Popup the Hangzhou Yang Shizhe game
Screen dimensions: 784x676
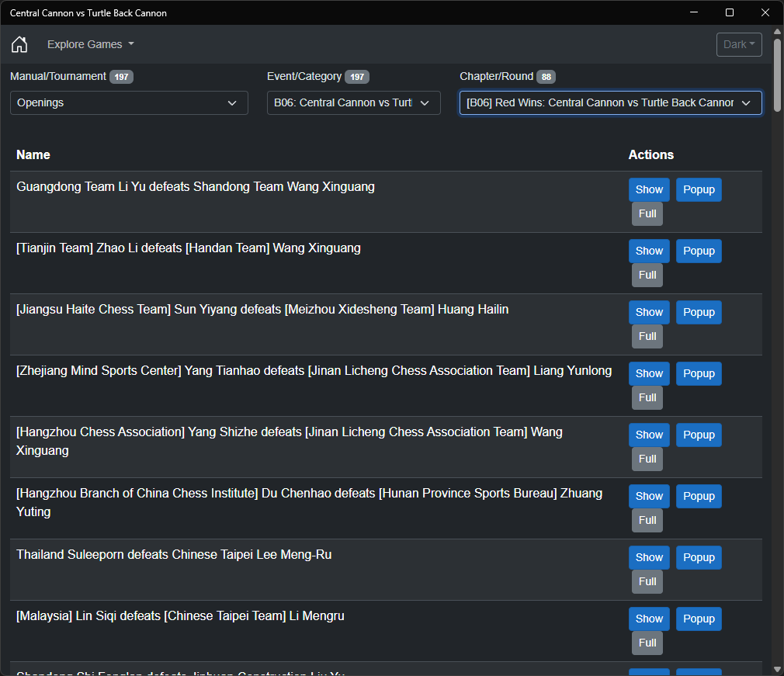coord(699,435)
